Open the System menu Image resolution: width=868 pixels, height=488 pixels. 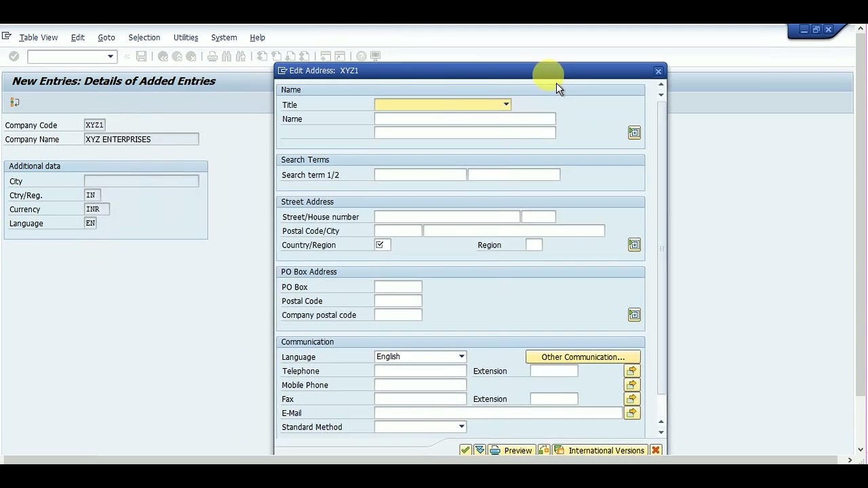click(x=224, y=37)
